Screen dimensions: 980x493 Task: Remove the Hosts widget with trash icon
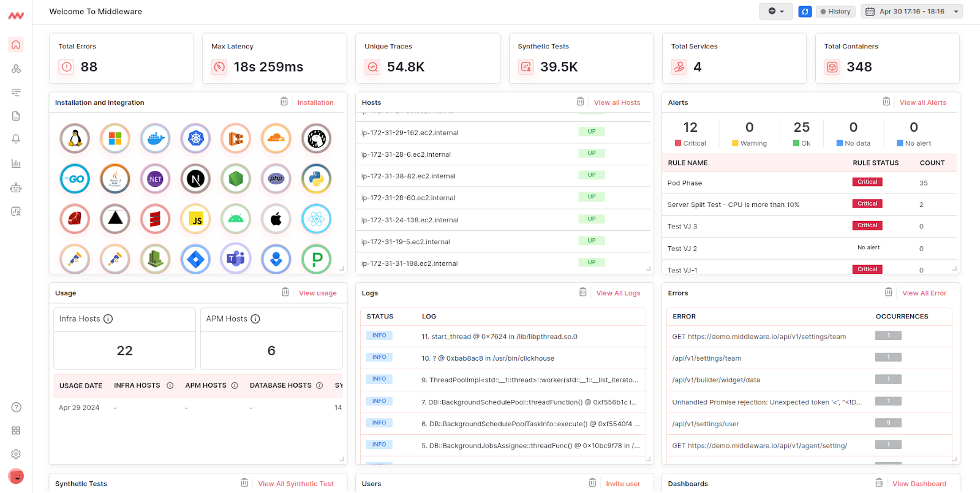point(580,102)
